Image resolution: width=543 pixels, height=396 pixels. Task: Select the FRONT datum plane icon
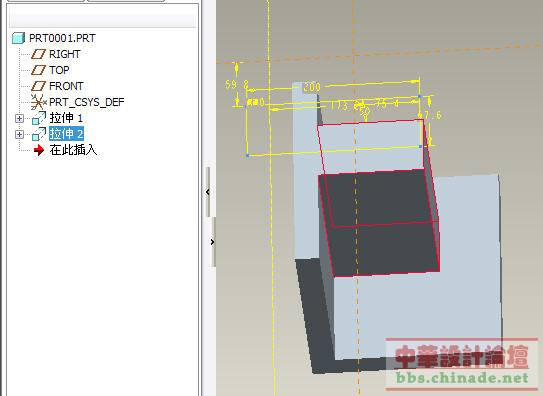(x=38, y=86)
